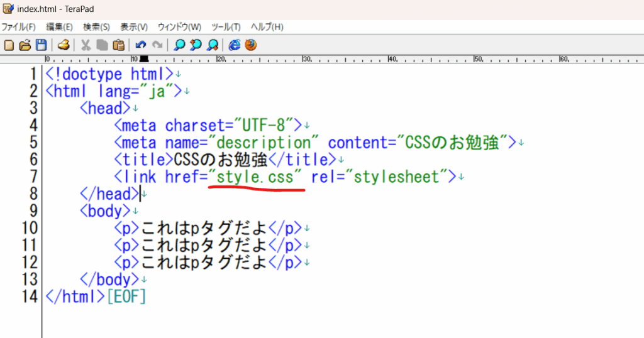The height and width of the screenshot is (338, 644).
Task: Place cursor in the underlined style.css text
Action: point(255,177)
